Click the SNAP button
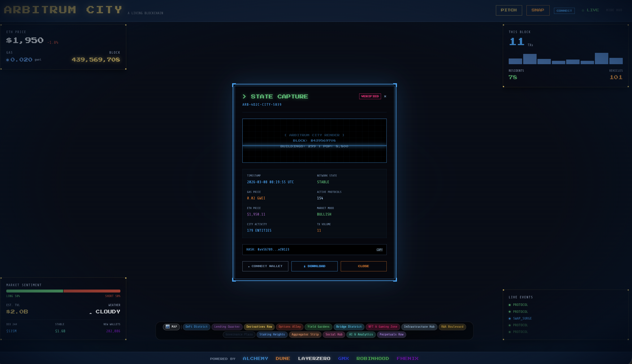The image size is (632, 364). (537, 10)
